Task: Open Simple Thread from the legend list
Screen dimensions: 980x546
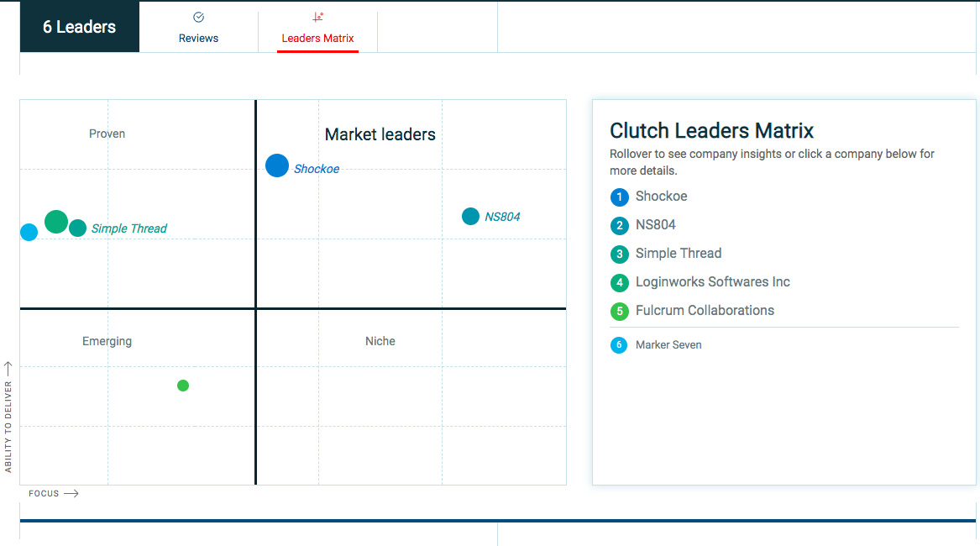Action: (679, 254)
